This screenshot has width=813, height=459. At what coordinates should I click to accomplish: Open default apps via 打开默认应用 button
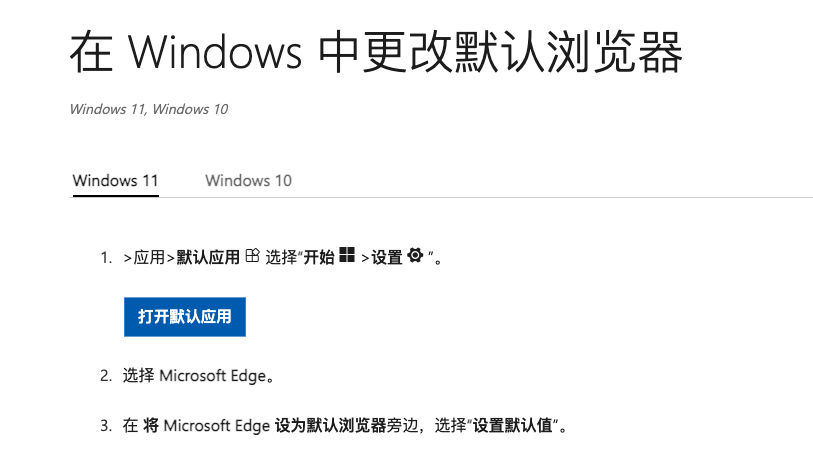pos(185,317)
